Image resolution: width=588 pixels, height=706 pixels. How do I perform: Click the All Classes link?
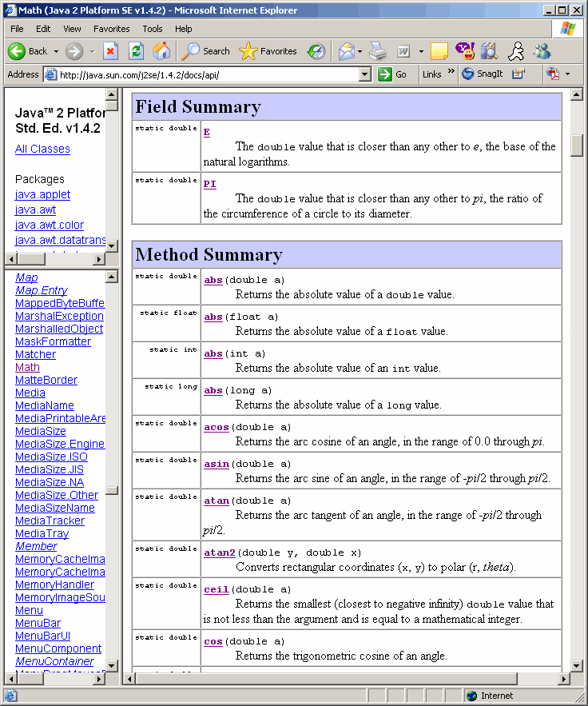[42, 149]
